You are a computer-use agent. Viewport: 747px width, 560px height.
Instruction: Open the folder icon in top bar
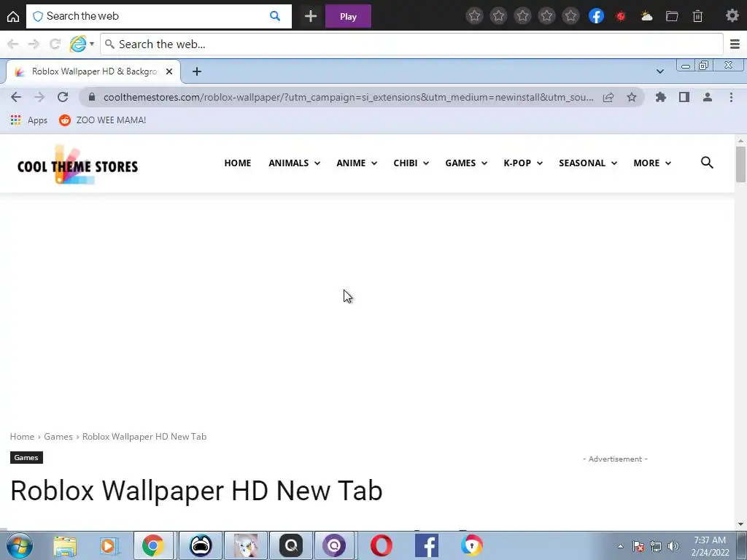(672, 16)
